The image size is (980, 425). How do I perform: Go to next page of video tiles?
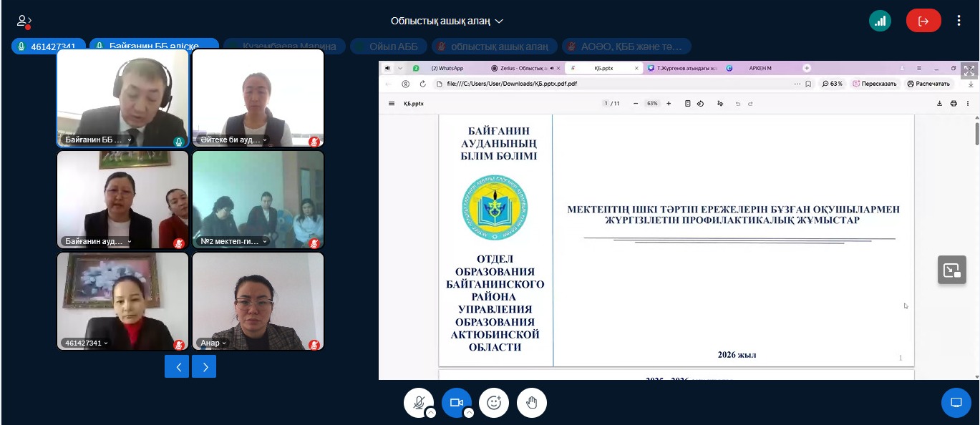pos(204,366)
